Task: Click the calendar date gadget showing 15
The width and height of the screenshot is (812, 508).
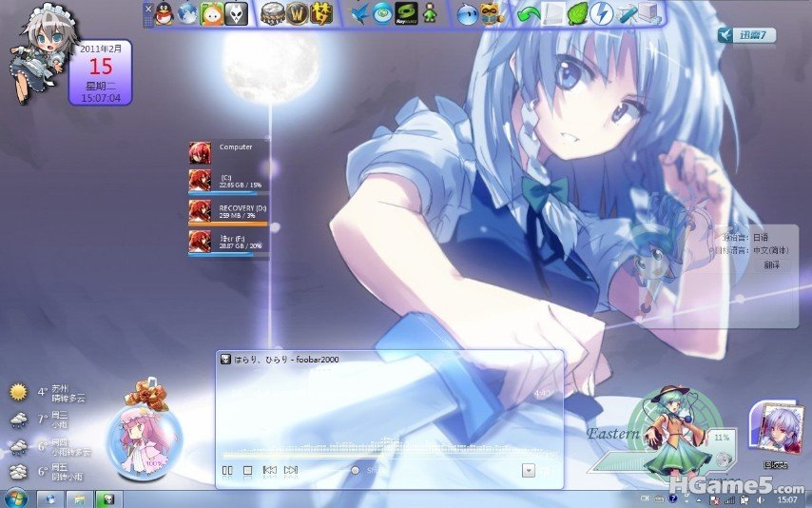Action: [x=101, y=71]
